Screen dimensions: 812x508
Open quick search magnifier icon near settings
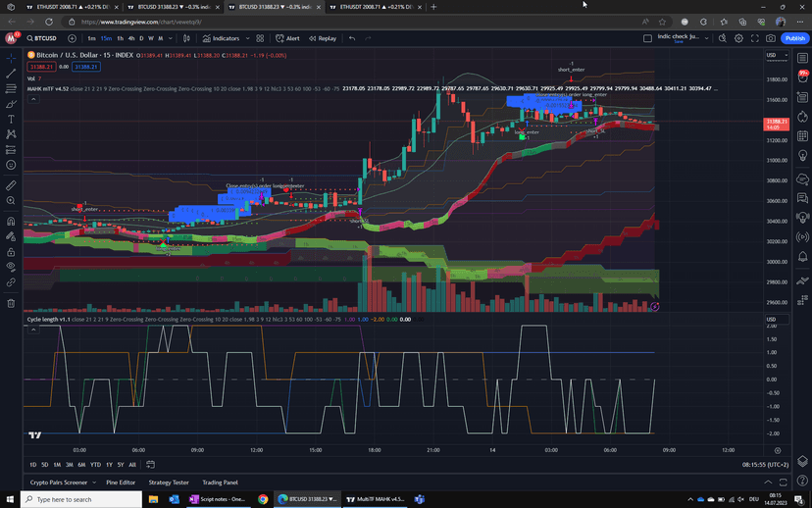[723, 38]
